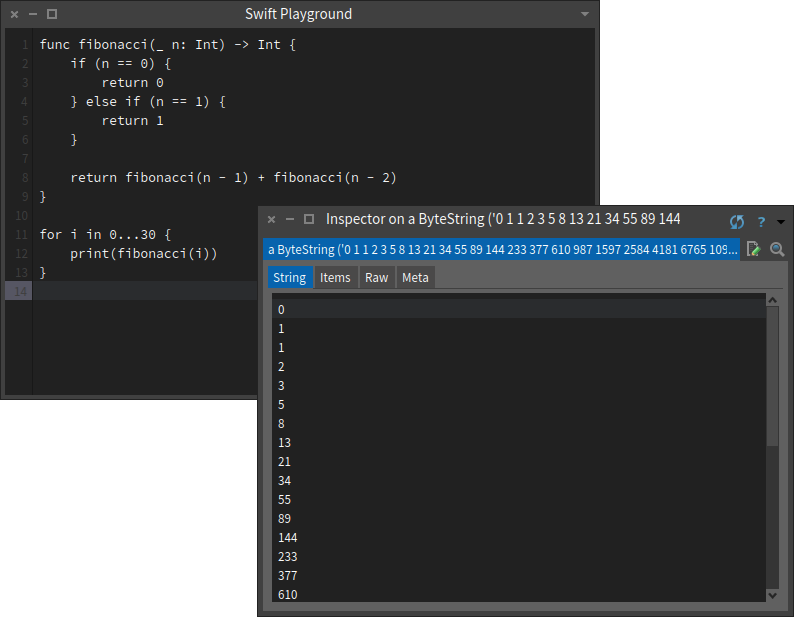Click the 'return 1' code line
794x617 pixels.
(x=132, y=121)
